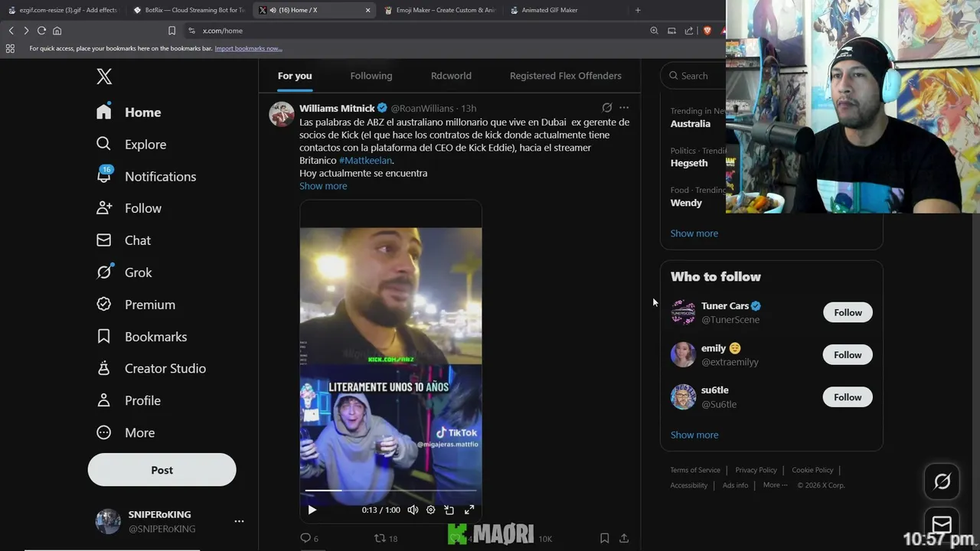Click the SNIPERoKING profile avatar
Image resolution: width=980 pixels, height=551 pixels.
(x=108, y=521)
